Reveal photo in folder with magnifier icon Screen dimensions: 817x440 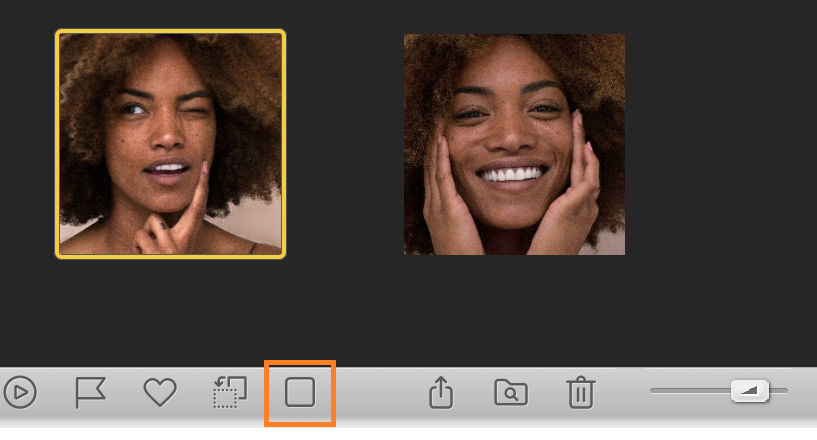[511, 393]
